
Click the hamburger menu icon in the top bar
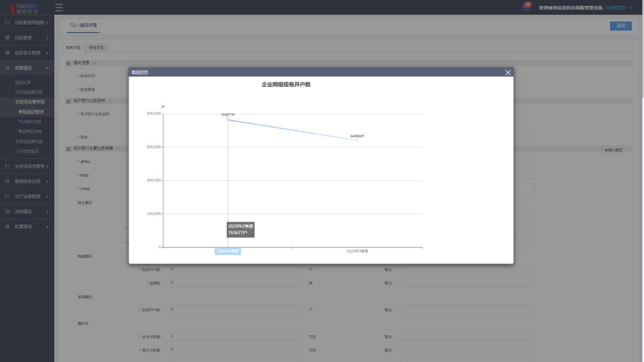pos(59,8)
